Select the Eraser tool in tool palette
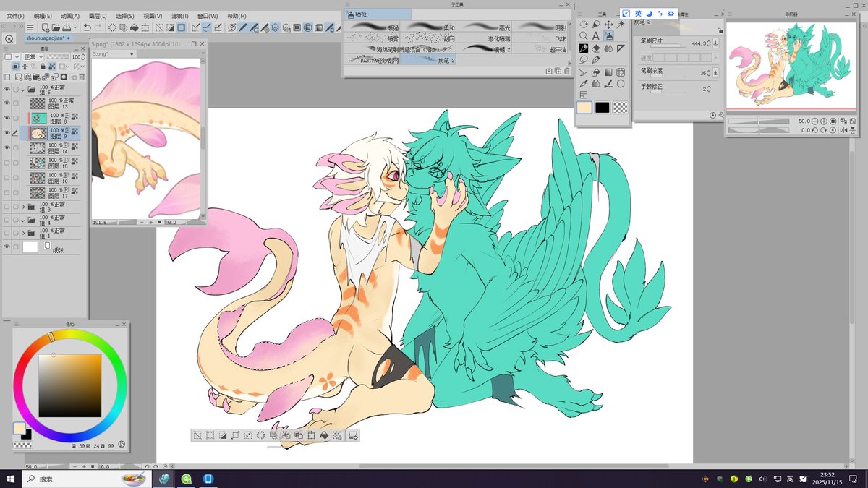 pyautogui.click(x=596, y=48)
